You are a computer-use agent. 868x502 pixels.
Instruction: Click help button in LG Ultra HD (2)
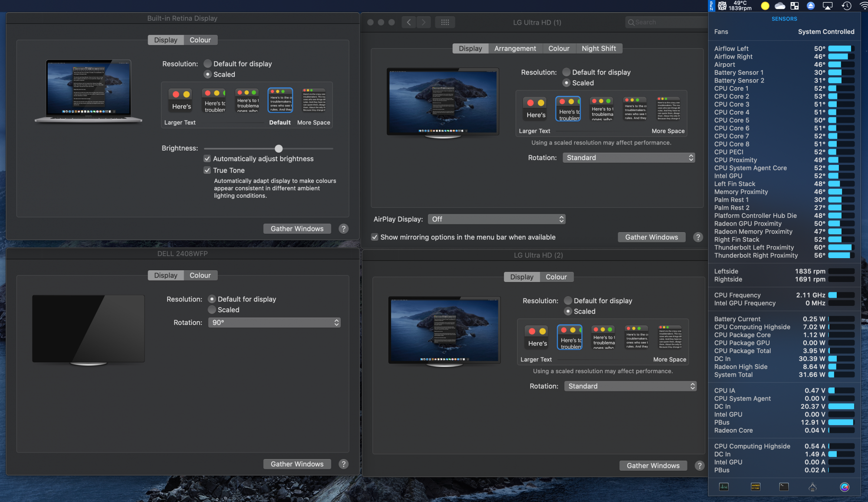pyautogui.click(x=699, y=466)
